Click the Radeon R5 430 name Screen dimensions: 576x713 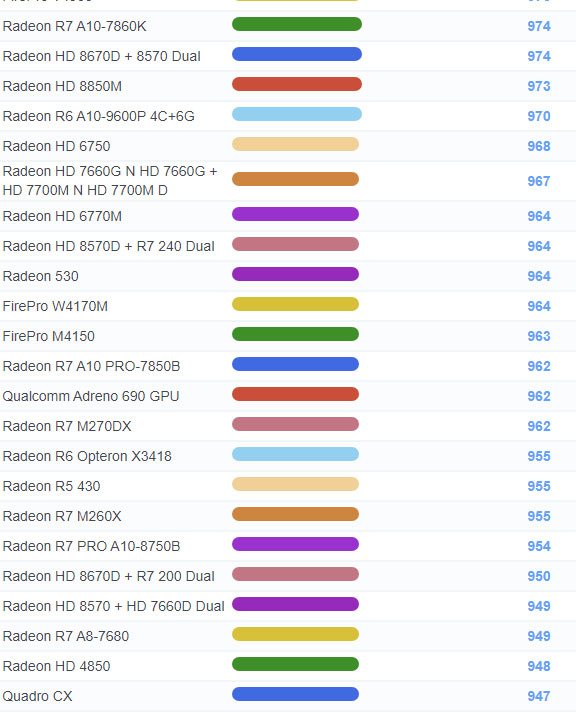51,487
